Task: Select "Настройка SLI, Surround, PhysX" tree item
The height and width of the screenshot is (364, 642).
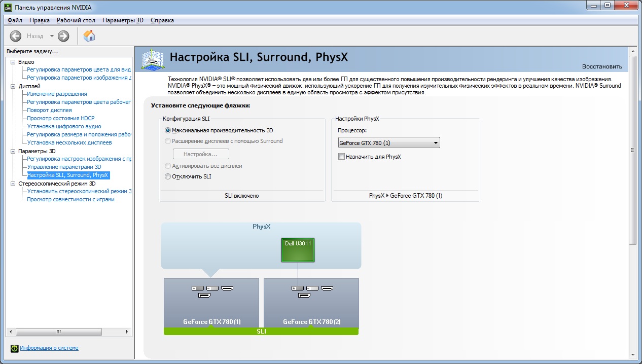Action: pyautogui.click(x=68, y=175)
